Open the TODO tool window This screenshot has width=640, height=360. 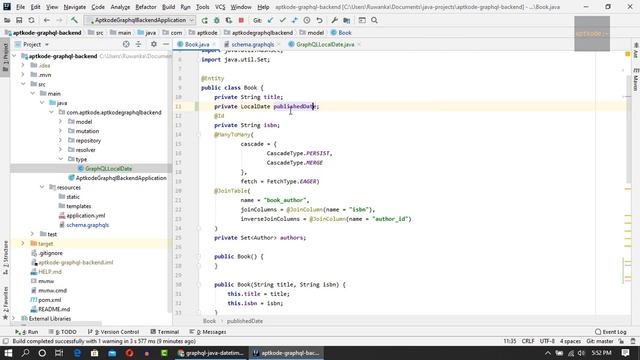62,332
